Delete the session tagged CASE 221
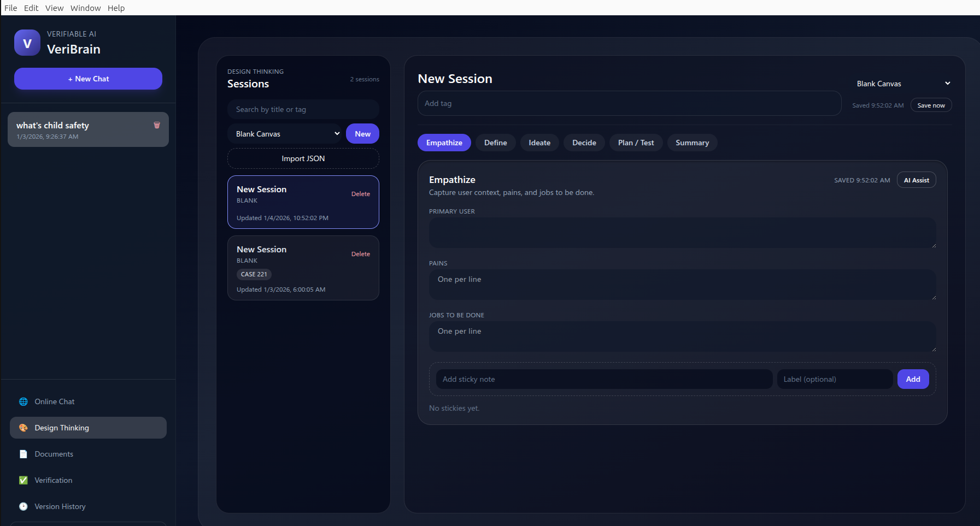Viewport: 980px width, 526px height. [360, 254]
